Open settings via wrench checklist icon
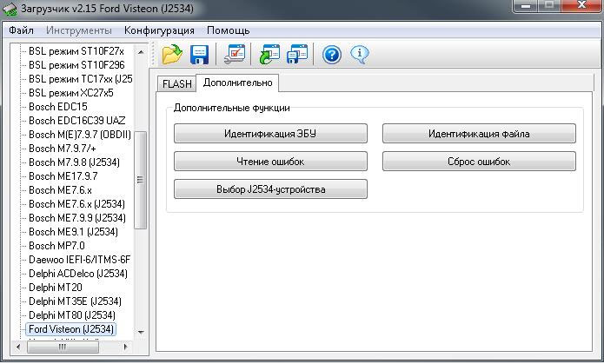 point(235,55)
